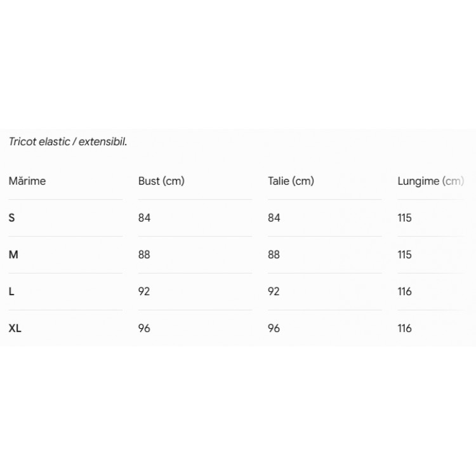The height and width of the screenshot is (476, 476).
Task: Click the Talie (cm) column header
Action: pos(291,181)
